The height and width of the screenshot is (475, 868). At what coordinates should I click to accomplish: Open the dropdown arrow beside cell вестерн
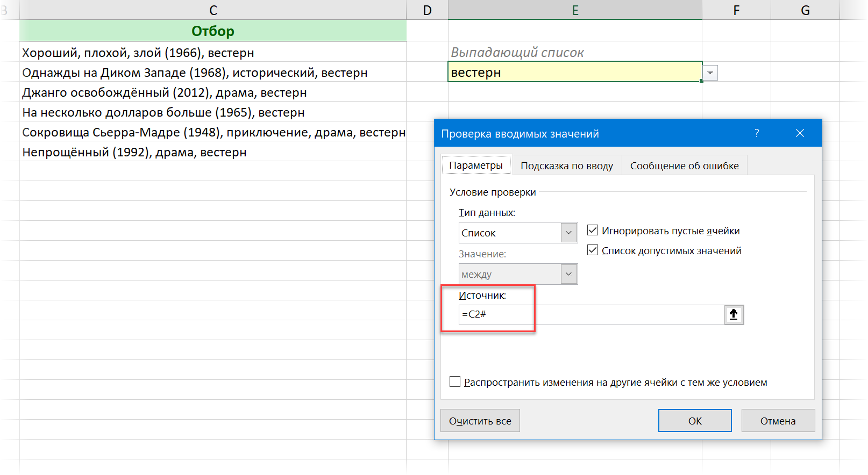(x=710, y=73)
